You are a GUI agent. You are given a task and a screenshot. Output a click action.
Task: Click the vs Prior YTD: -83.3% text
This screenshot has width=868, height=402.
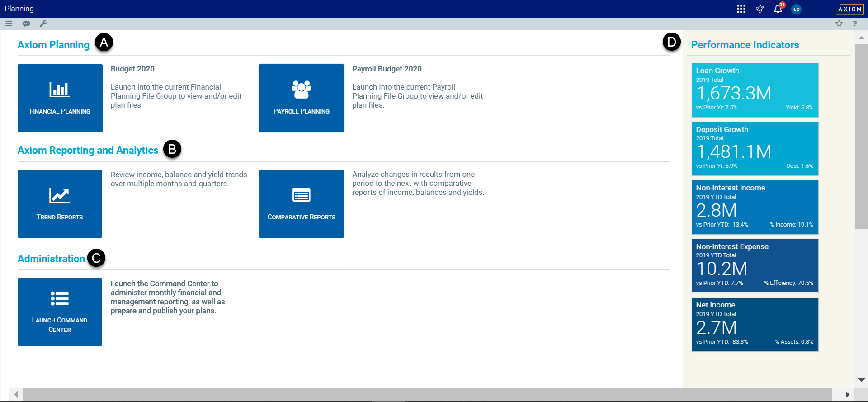tap(722, 342)
